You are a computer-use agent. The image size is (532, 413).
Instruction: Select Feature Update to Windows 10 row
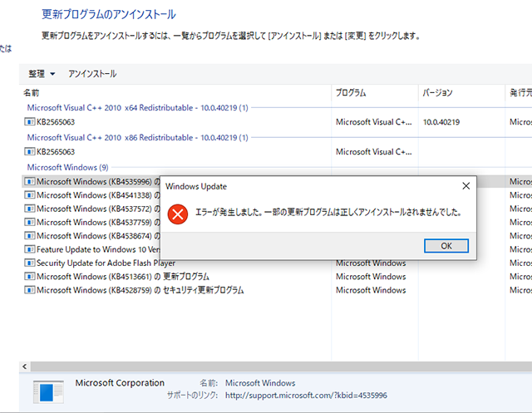coord(98,249)
